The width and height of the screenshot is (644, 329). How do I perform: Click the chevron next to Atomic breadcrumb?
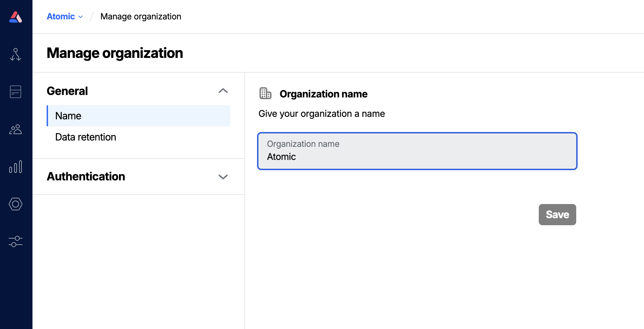(80, 17)
